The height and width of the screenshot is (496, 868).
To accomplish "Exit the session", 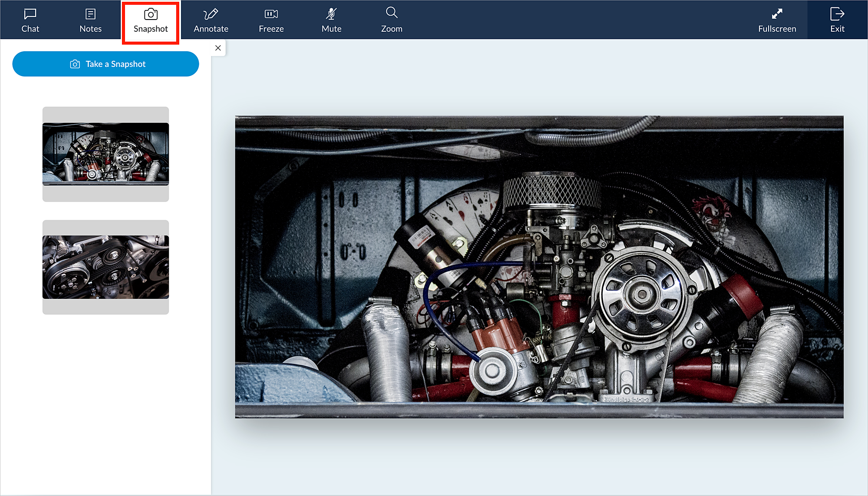I will click(837, 14).
